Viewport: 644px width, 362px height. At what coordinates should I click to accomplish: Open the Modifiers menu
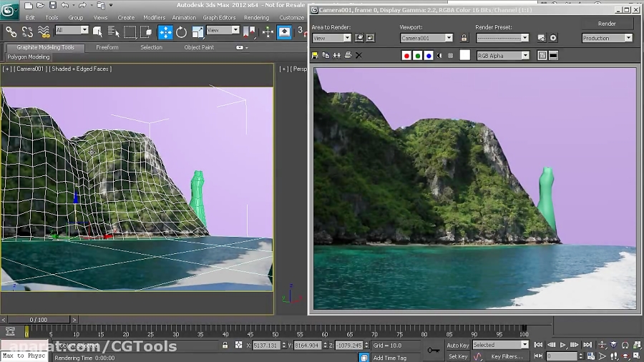click(154, 17)
